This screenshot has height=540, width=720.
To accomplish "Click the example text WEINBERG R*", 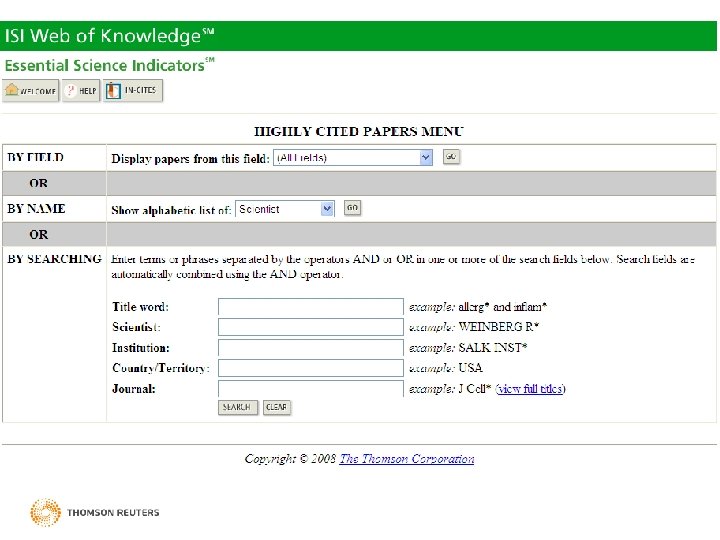I will coord(498,327).
